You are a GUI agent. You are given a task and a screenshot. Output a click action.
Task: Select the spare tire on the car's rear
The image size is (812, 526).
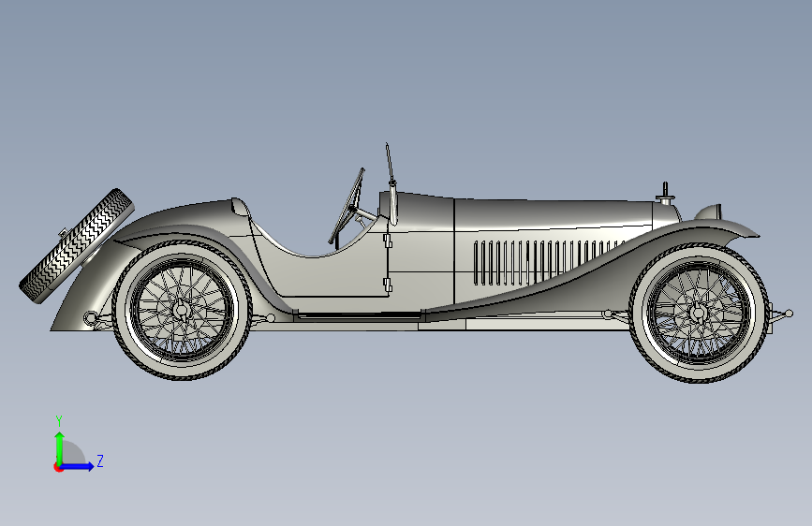coord(77,245)
